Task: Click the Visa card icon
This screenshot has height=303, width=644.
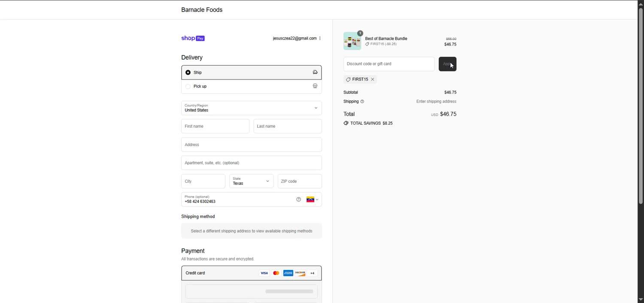Action: (x=264, y=273)
